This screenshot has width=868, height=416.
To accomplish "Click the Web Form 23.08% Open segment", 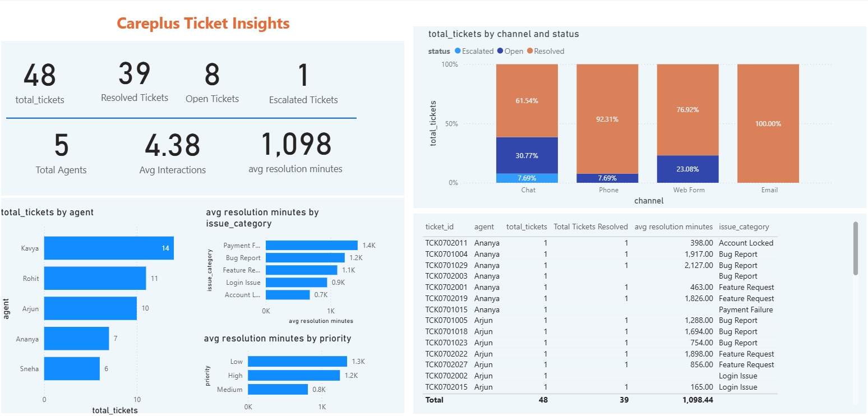I will tap(687, 169).
